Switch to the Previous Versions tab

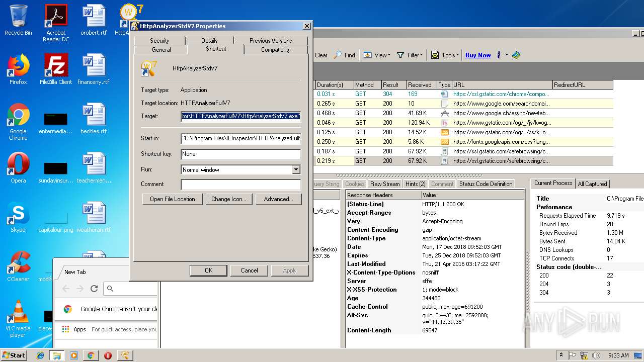(271, 40)
